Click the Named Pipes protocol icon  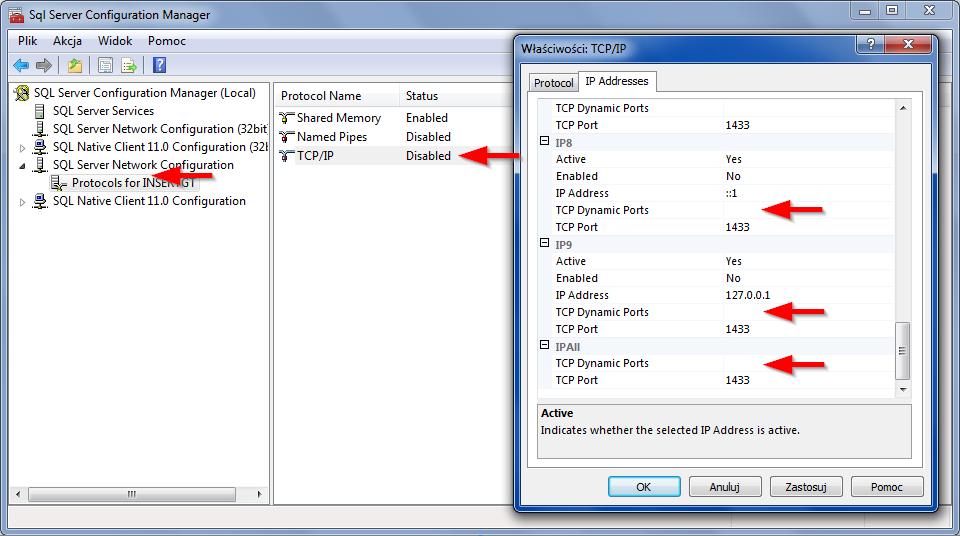(x=286, y=137)
